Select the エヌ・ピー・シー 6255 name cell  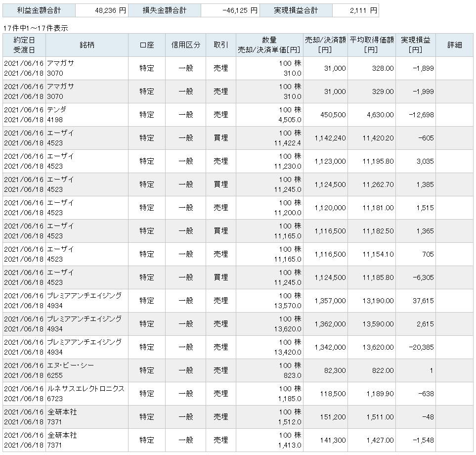pos(87,370)
